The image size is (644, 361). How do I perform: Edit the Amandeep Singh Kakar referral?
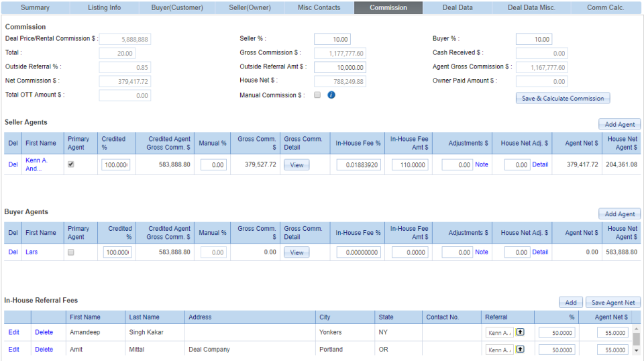coord(13,332)
